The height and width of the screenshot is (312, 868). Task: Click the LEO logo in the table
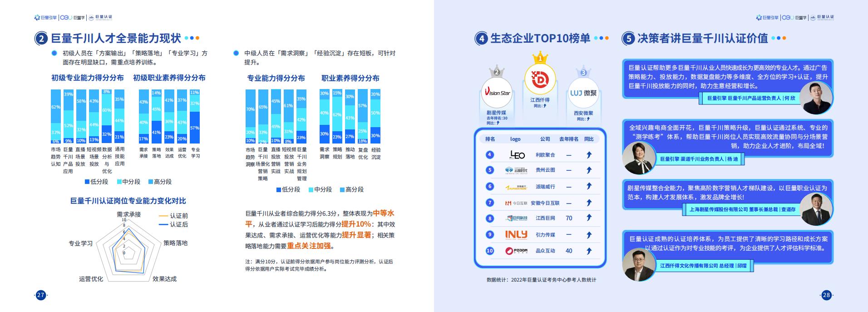pos(517,155)
